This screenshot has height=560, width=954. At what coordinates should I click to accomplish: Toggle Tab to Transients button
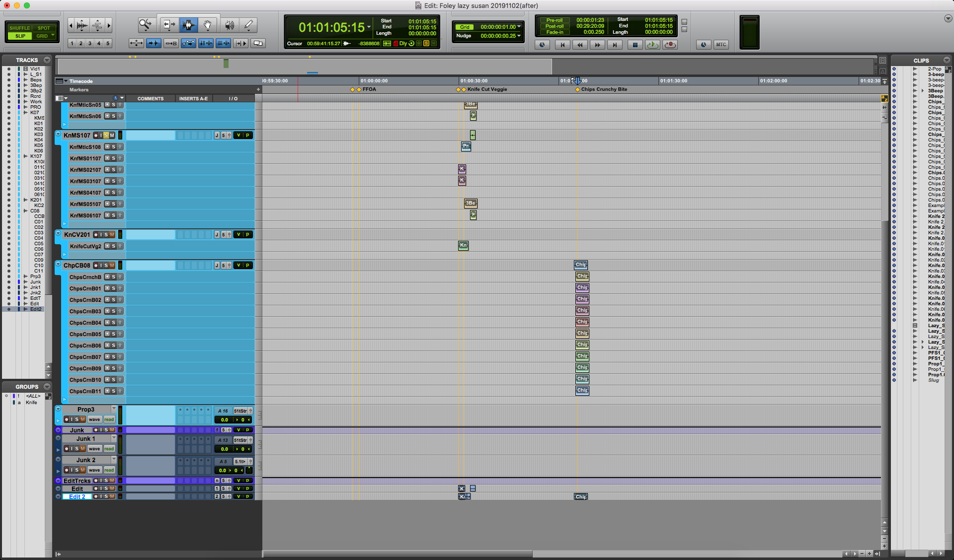(x=153, y=43)
